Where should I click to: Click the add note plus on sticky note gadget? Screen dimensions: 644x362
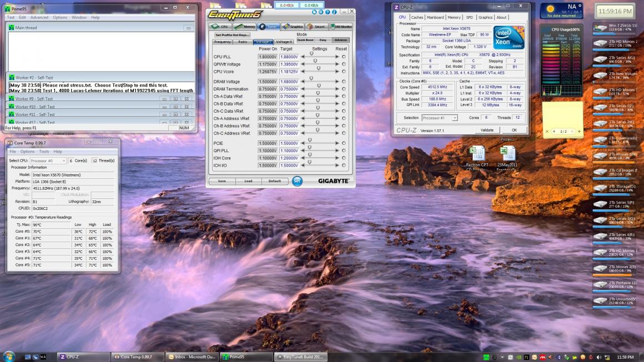tap(579, 132)
